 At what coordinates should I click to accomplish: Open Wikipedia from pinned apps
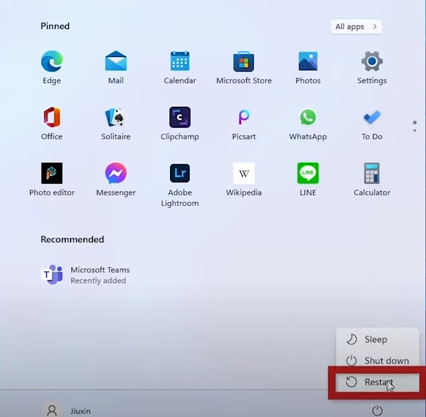[x=244, y=173]
